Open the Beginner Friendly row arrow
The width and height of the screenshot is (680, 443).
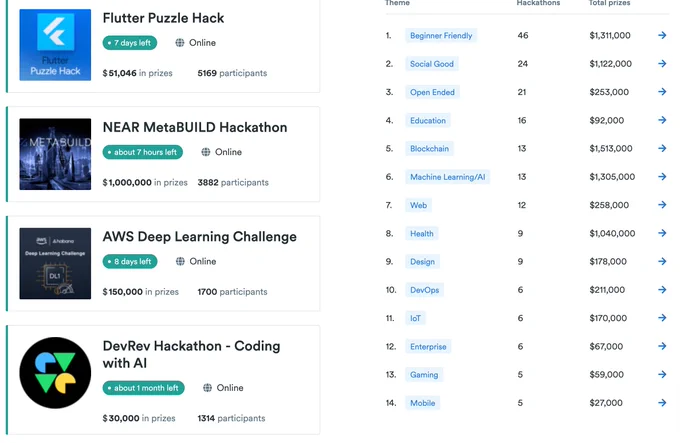(x=662, y=36)
